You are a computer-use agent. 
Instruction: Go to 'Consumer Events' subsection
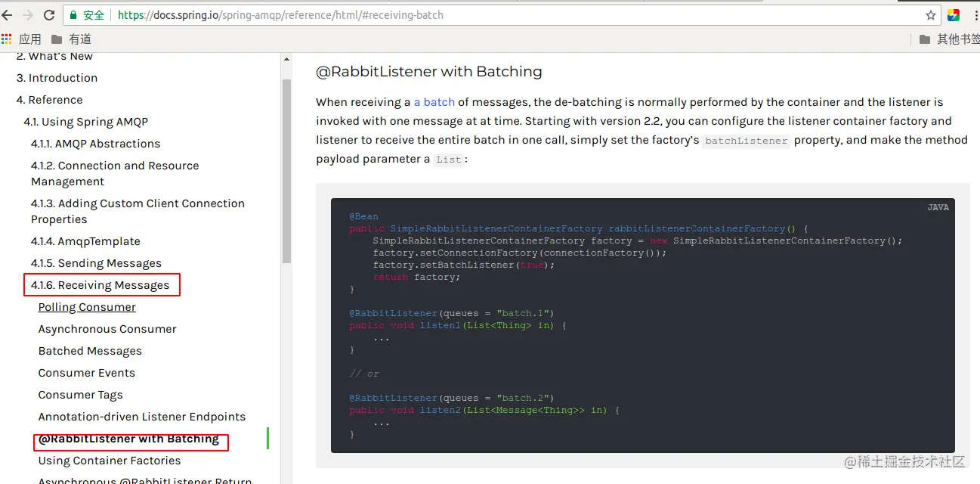pyautogui.click(x=87, y=373)
